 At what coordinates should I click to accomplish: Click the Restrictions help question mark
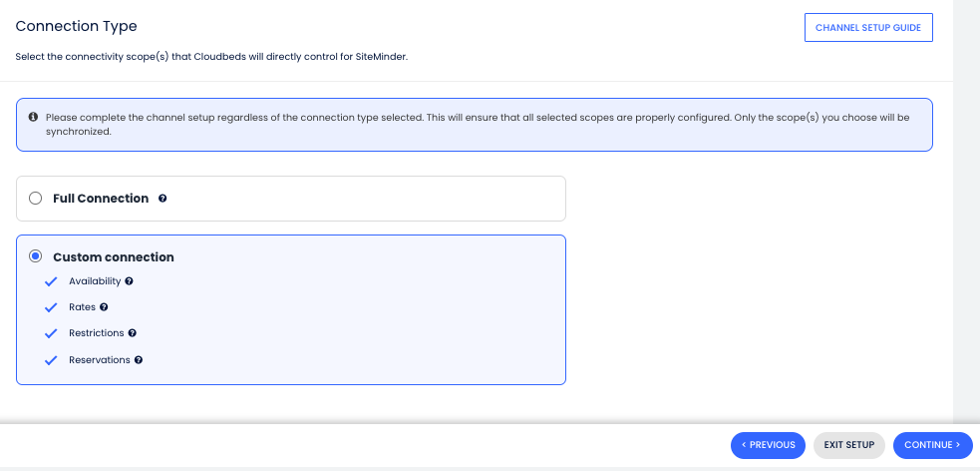tap(132, 333)
